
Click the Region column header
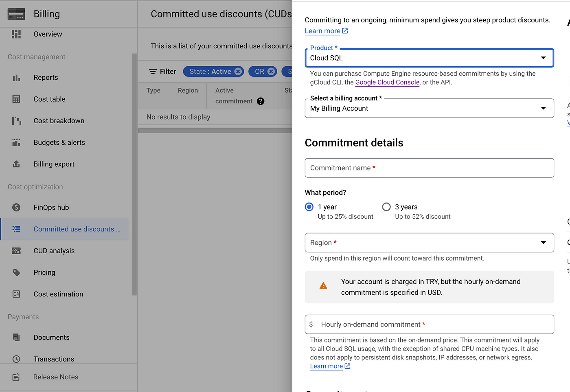[x=188, y=90]
